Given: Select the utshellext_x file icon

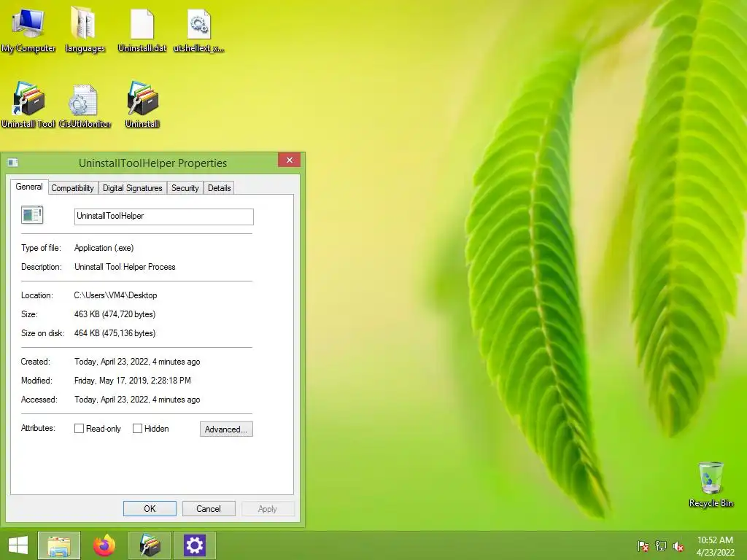Looking at the screenshot, I should [198, 29].
